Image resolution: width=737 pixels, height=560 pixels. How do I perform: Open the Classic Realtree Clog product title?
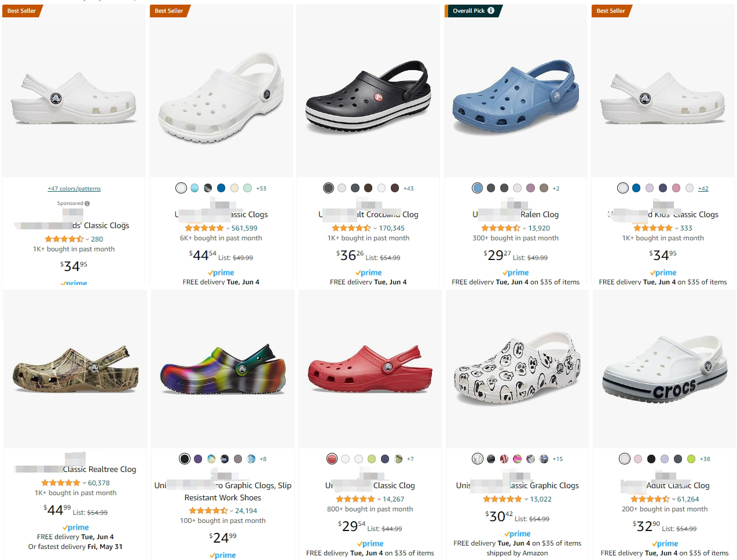coord(99,470)
